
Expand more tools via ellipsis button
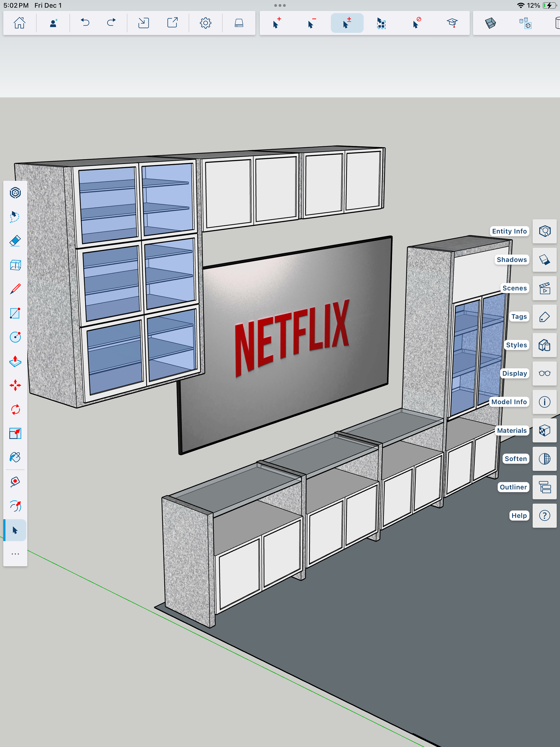coord(15,554)
